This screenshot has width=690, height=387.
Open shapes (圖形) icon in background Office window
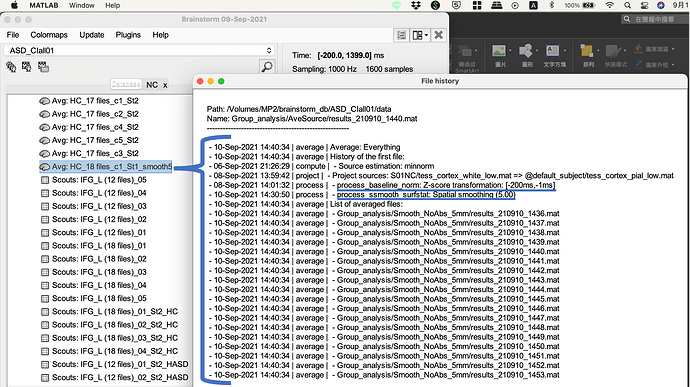(x=525, y=51)
